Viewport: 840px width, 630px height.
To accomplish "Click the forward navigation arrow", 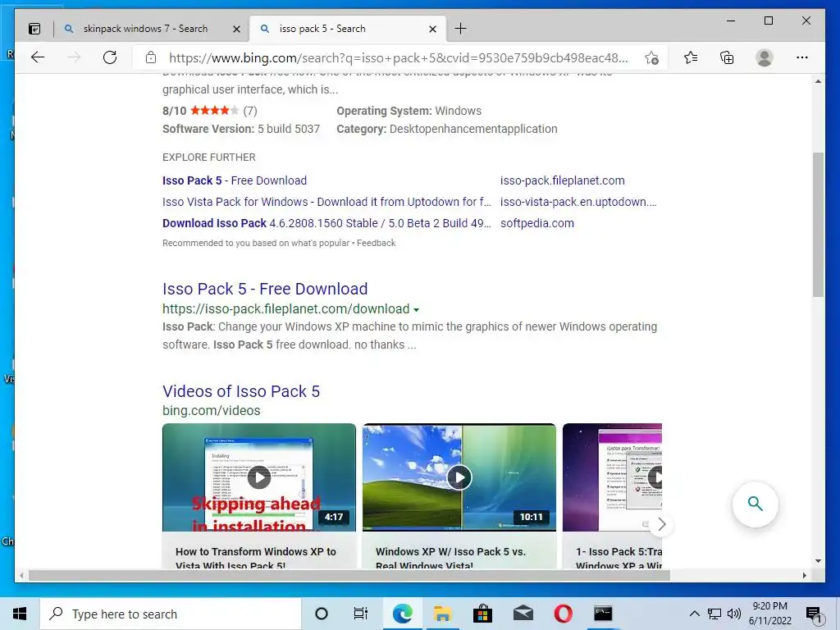I will point(74,57).
